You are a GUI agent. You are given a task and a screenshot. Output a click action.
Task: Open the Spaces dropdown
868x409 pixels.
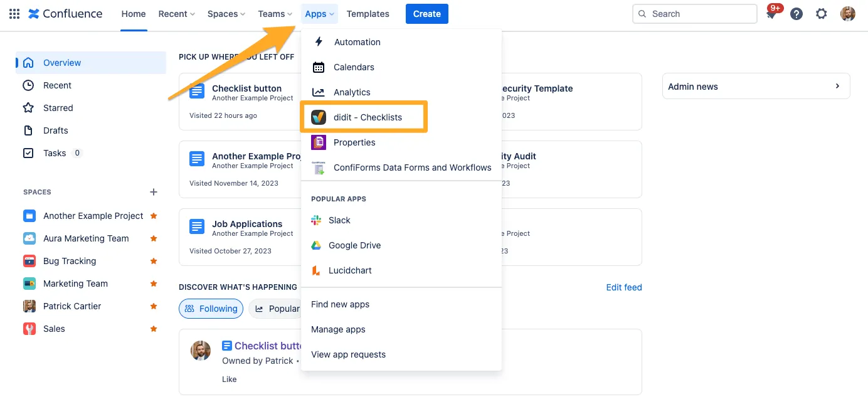coord(226,14)
